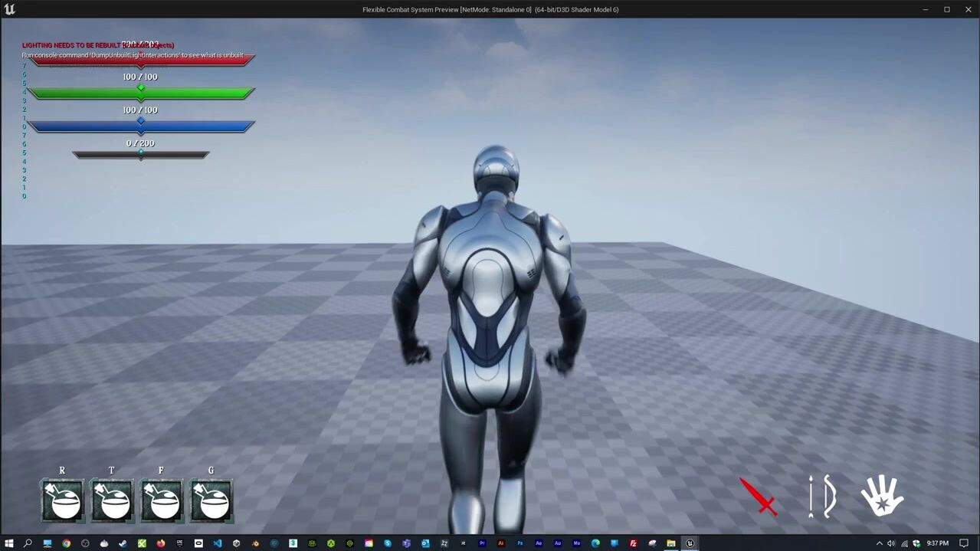Click the red health bar
This screenshot has width=980, height=551.
(141, 60)
